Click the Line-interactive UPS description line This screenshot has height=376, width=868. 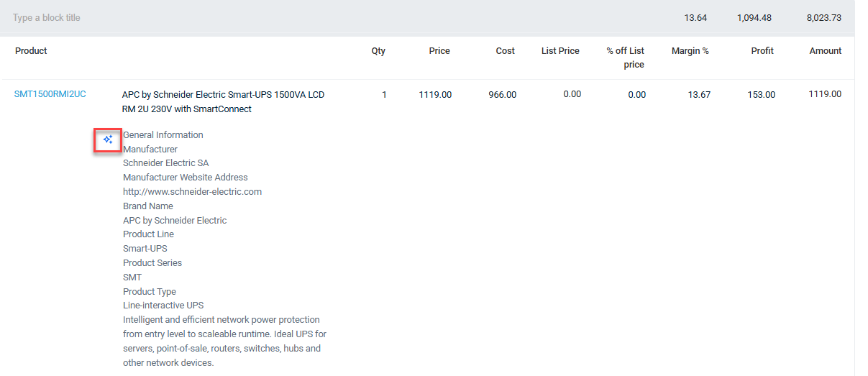[x=163, y=306]
